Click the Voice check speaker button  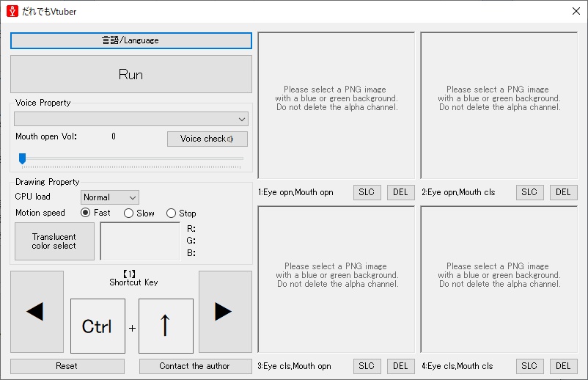(x=207, y=139)
